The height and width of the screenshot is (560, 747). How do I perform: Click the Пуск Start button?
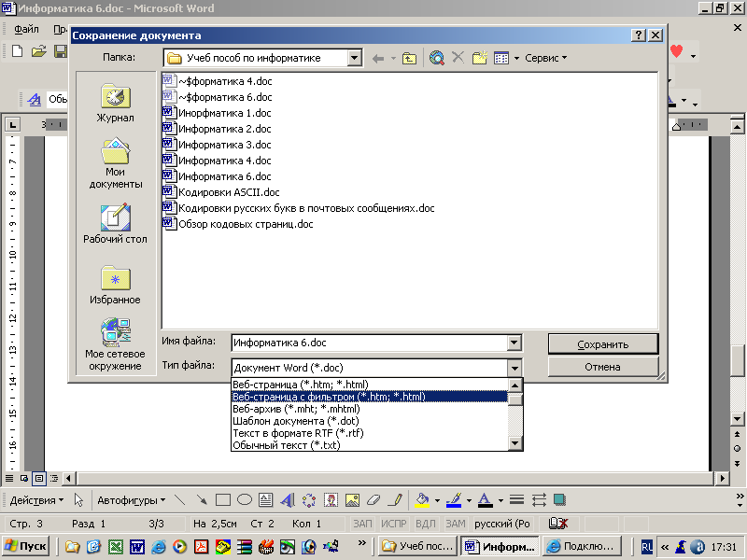click(26, 546)
